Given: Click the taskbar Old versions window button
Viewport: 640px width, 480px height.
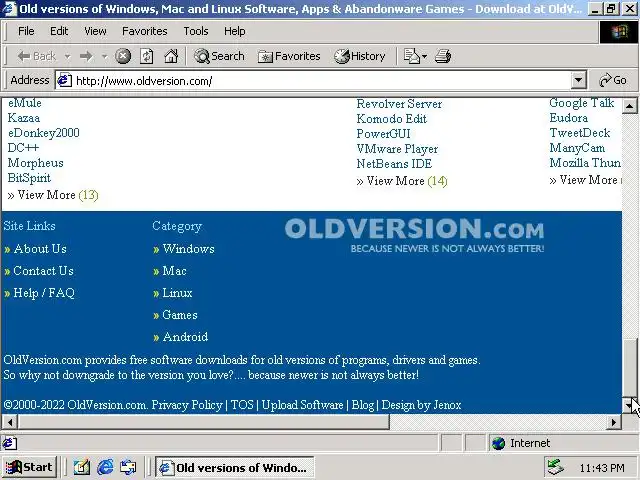Looking at the screenshot, I should click(x=235, y=467).
